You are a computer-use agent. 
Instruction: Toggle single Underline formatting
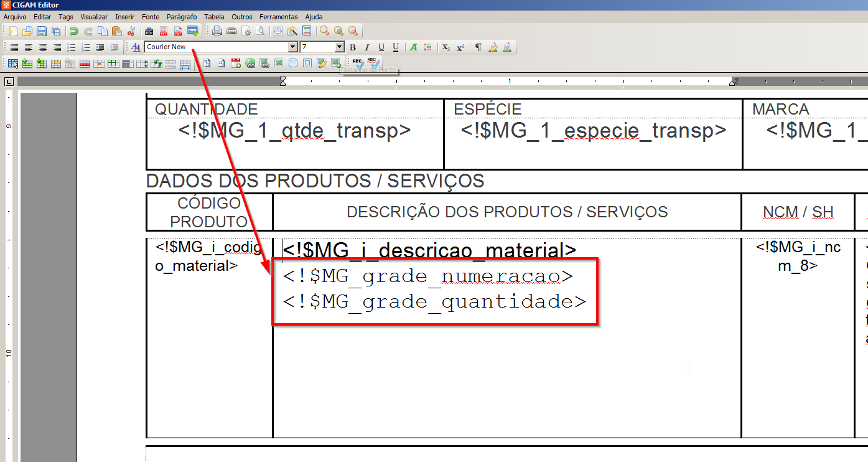pos(381,47)
